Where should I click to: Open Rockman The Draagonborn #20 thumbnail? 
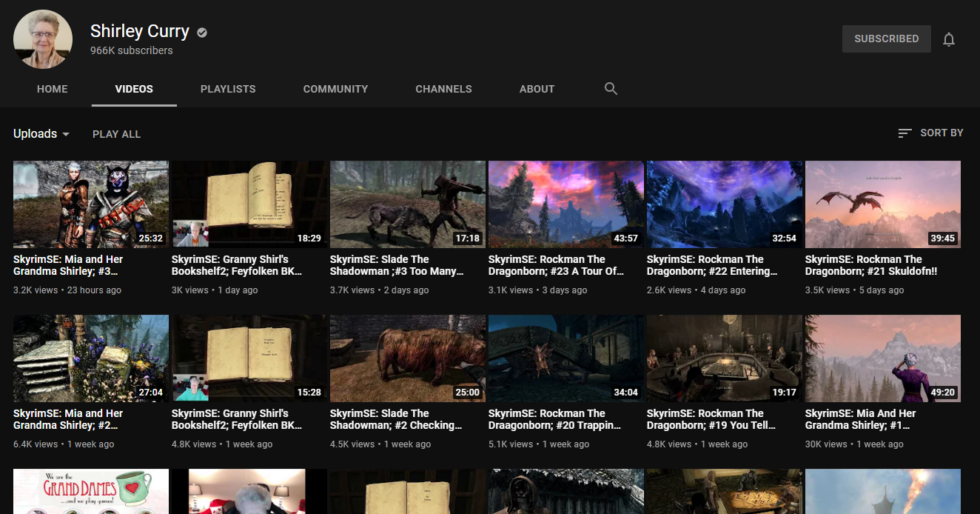click(566, 358)
